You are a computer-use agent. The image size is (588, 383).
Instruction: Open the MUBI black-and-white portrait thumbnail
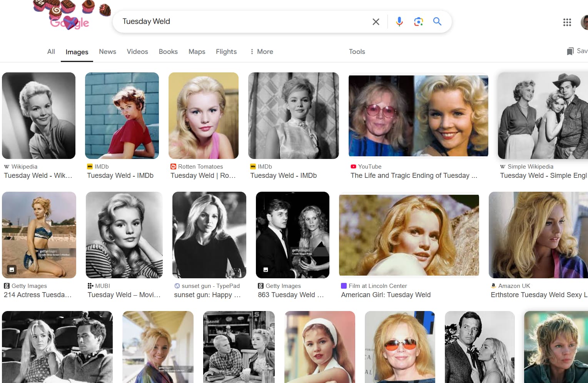(x=124, y=235)
